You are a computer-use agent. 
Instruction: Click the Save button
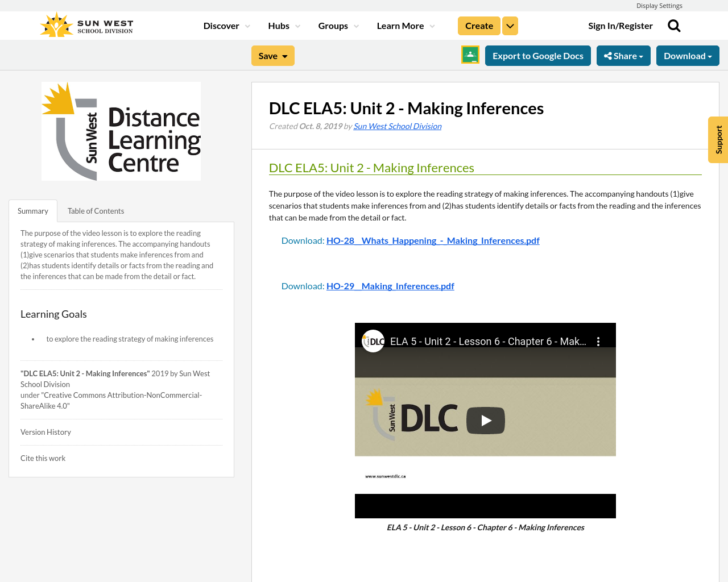coord(272,55)
